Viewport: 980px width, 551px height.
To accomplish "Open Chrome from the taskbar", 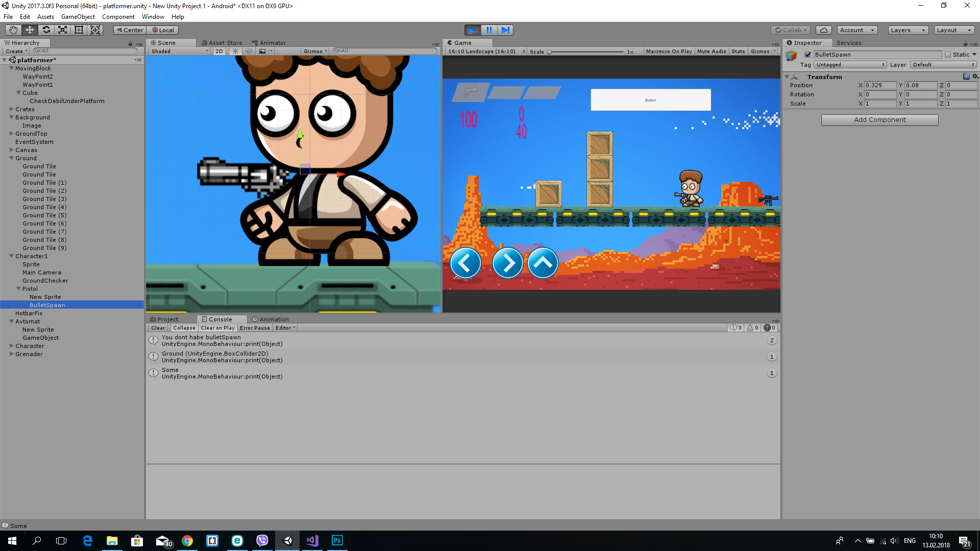I will click(x=187, y=541).
